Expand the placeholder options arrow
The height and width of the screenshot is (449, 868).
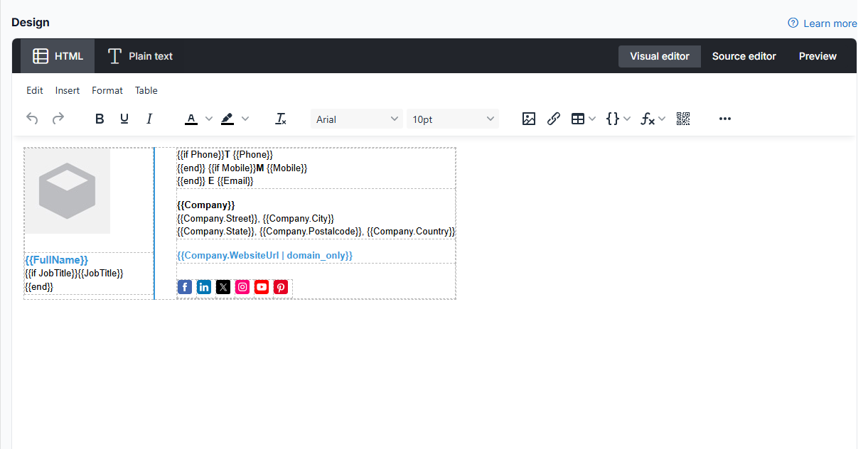[x=627, y=119]
